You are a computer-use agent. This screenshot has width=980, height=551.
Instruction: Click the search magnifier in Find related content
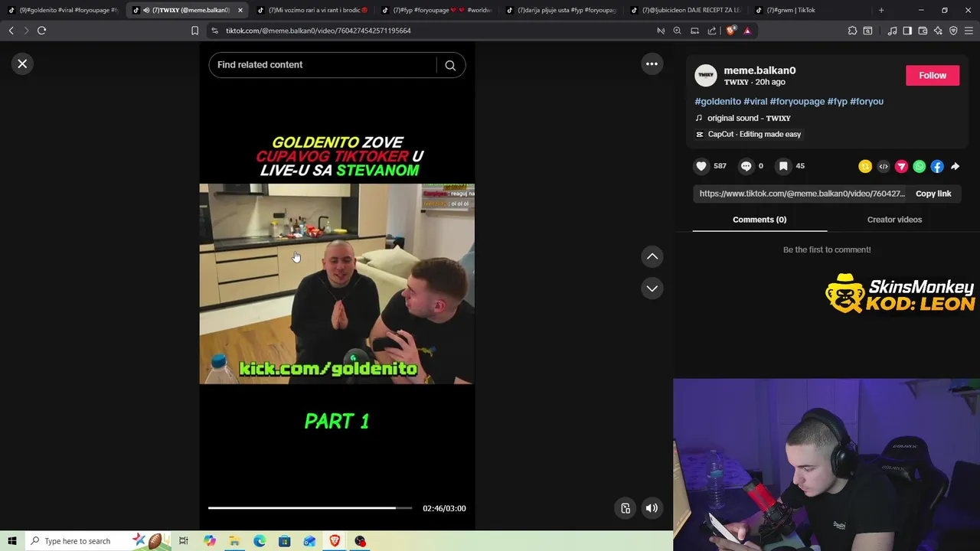450,65
